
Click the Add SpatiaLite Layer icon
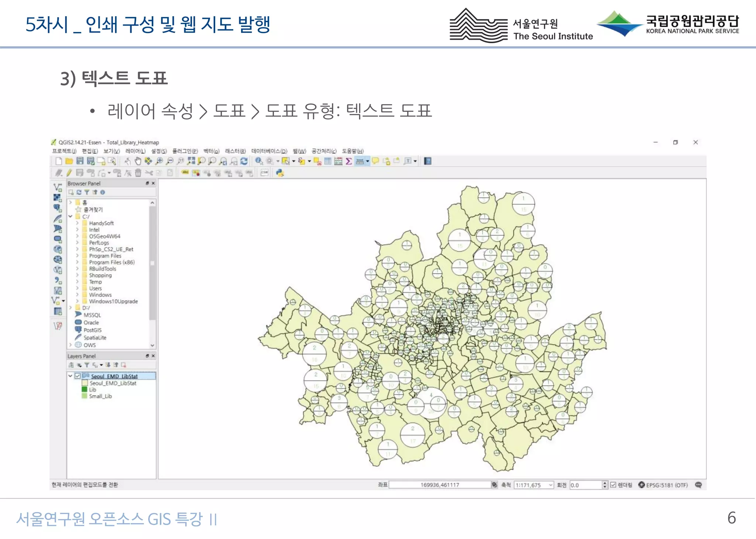(58, 219)
